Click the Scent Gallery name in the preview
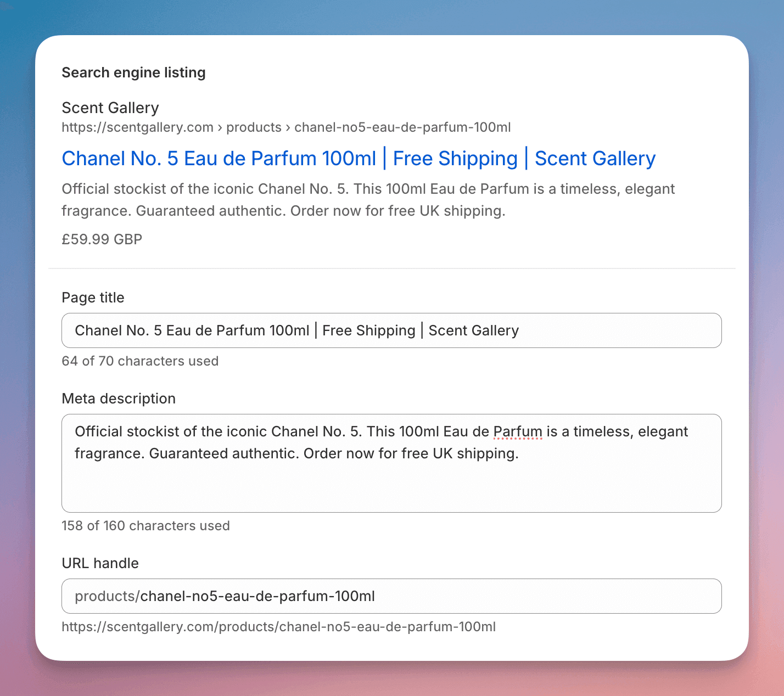Screen dimensions: 784x696 110,108
